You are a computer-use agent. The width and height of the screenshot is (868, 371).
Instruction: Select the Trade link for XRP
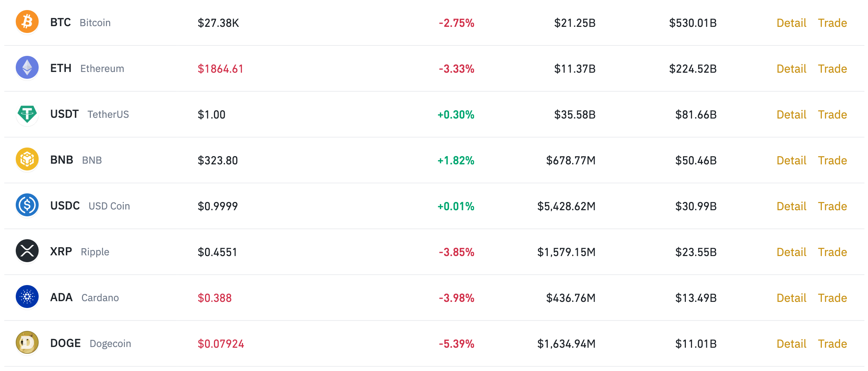click(x=832, y=252)
